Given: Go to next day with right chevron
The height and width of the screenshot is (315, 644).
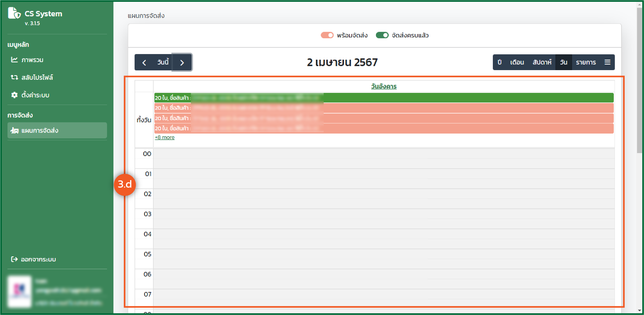Looking at the screenshot, I should 182,63.
